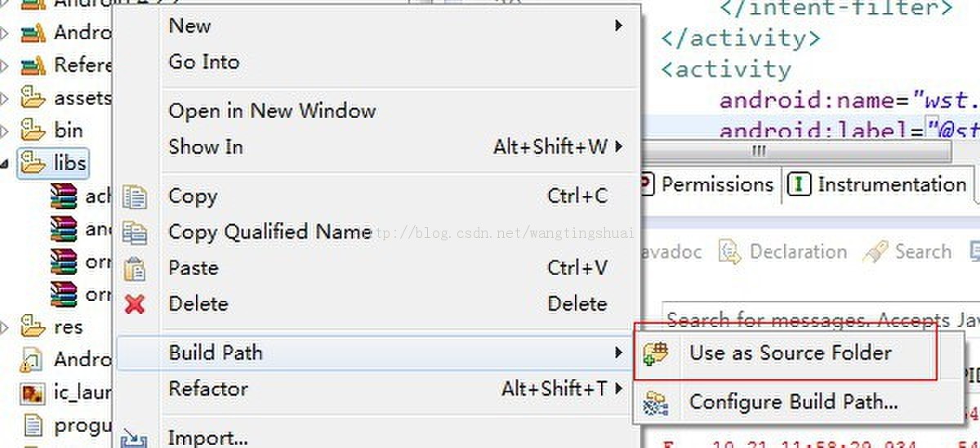Select Use as Source Folder
Image resolution: width=980 pixels, height=448 pixels.
click(x=790, y=353)
